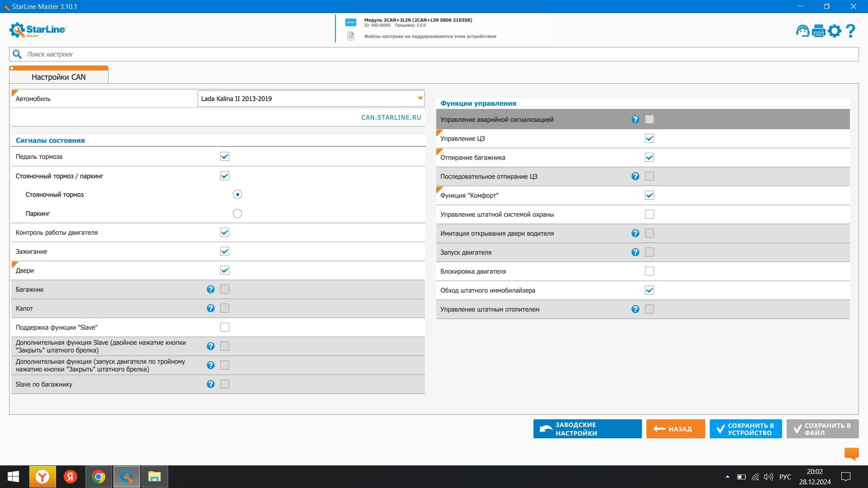Click Сохранить в файл button
The image size is (868, 488).
tap(822, 429)
